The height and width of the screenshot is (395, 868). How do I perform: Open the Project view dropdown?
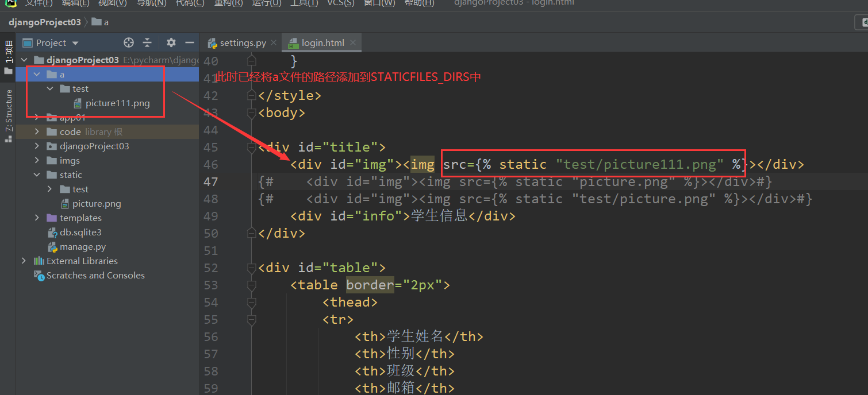75,43
